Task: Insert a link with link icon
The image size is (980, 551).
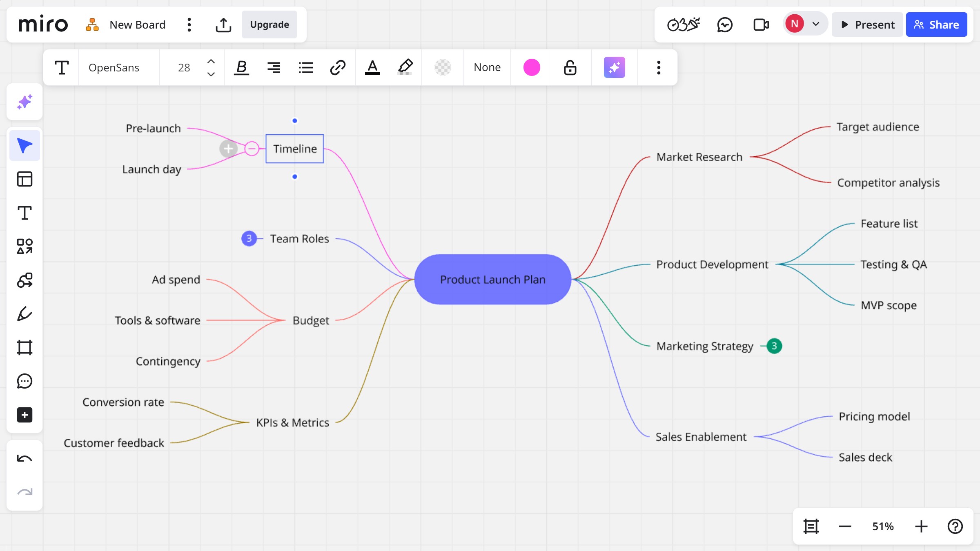Action: point(338,67)
